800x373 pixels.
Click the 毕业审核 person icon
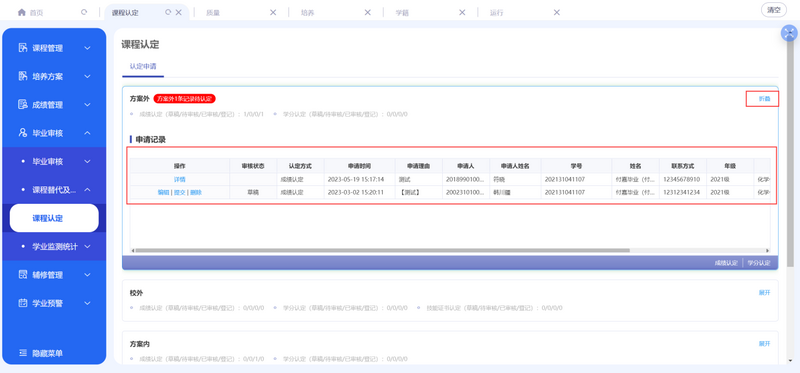22,133
